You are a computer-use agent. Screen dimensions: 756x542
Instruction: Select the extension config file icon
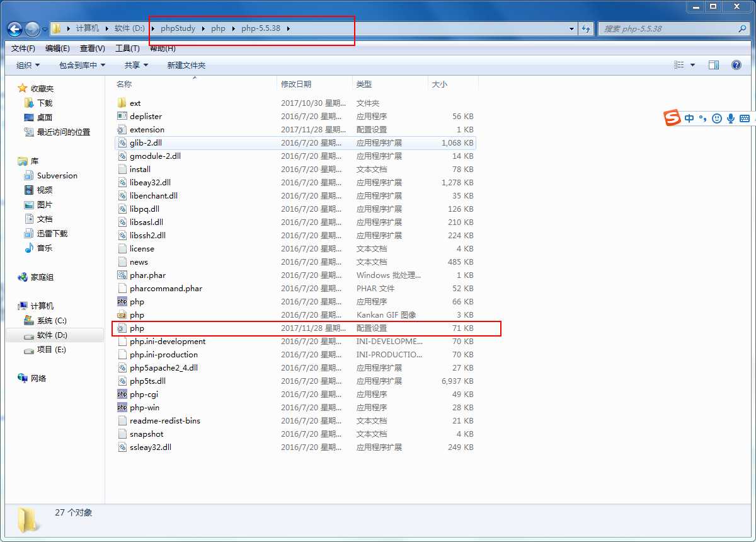[x=122, y=129]
